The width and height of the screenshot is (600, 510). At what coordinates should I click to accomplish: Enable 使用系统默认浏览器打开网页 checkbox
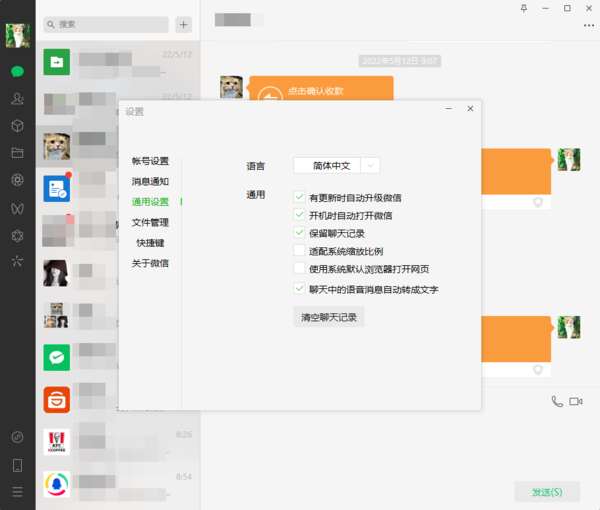299,268
